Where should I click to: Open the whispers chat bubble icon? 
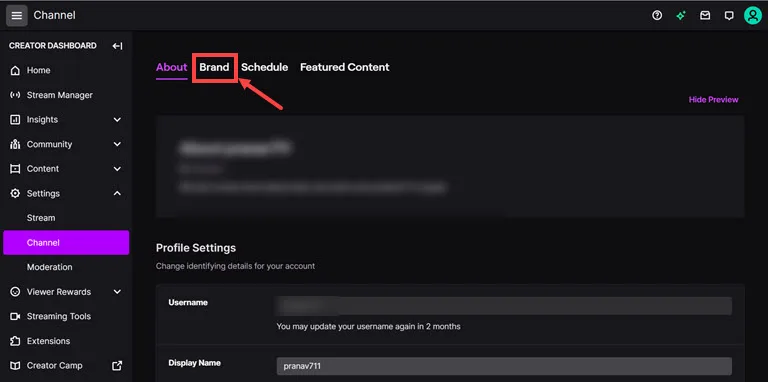click(729, 16)
